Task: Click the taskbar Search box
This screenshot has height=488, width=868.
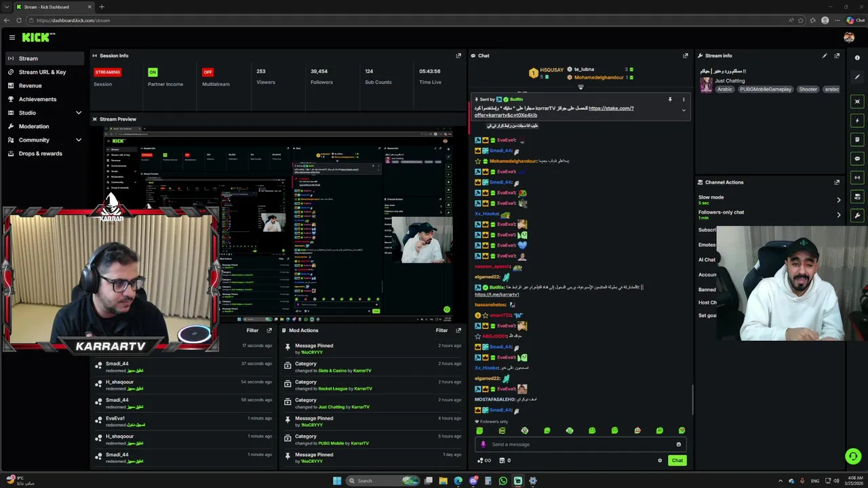Action: (x=383, y=481)
